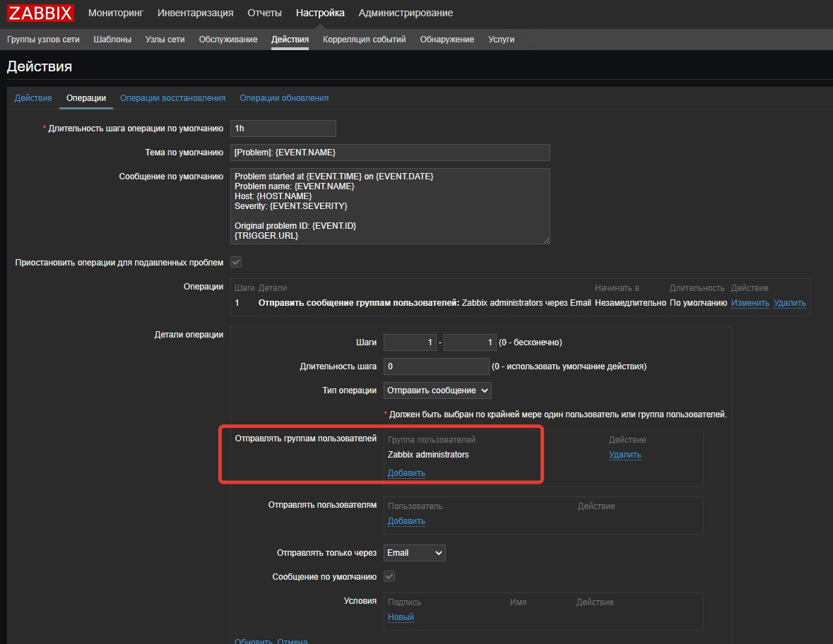Open the Настройка menu
833x644 pixels.
[x=320, y=13]
